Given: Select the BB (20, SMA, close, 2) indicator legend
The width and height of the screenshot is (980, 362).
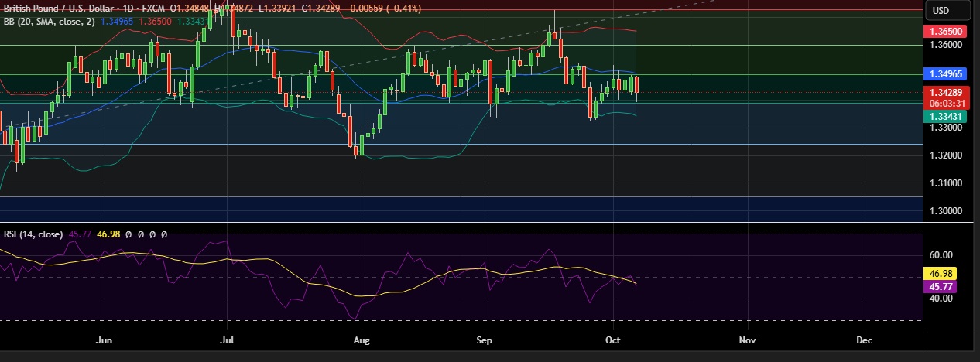Looking at the screenshot, I should coord(49,22).
